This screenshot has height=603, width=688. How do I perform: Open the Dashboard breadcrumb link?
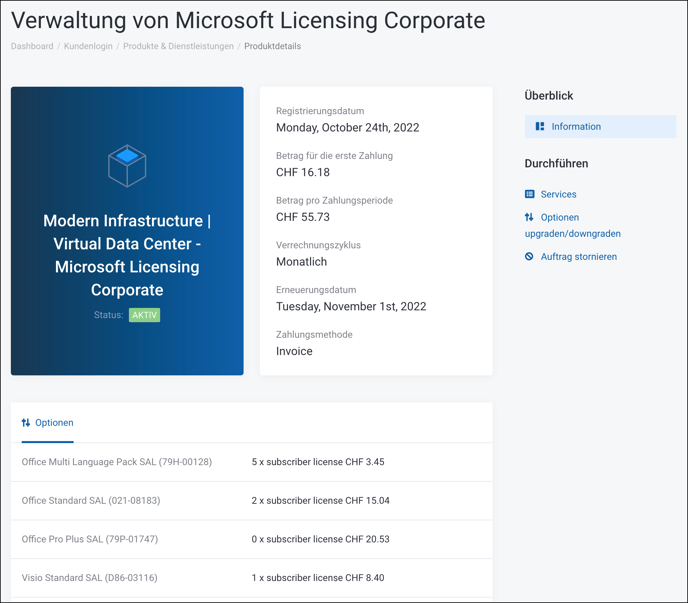coord(32,46)
